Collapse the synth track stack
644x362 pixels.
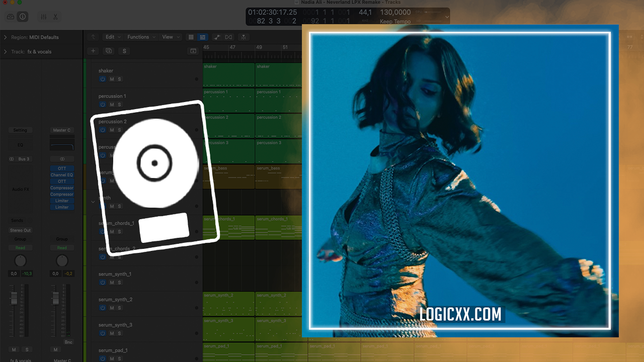pos(93,202)
